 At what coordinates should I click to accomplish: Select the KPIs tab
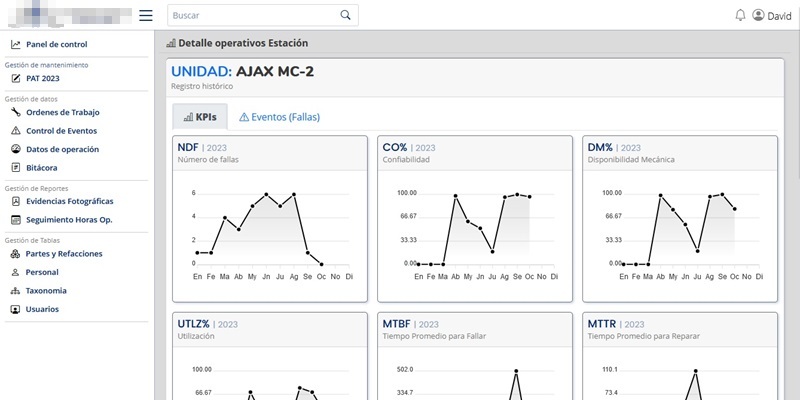click(200, 117)
